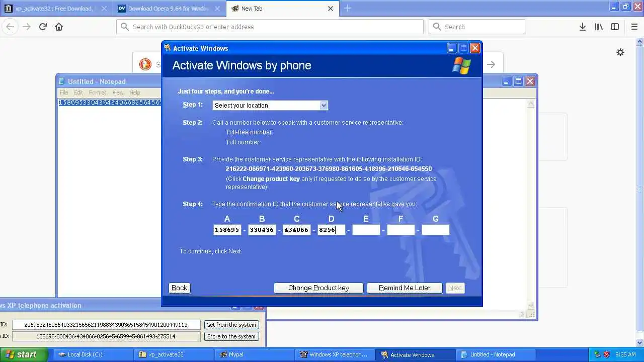Switch to Download Opera 9.64 browser tab
Screen dimensions: 644x362
coord(170,9)
